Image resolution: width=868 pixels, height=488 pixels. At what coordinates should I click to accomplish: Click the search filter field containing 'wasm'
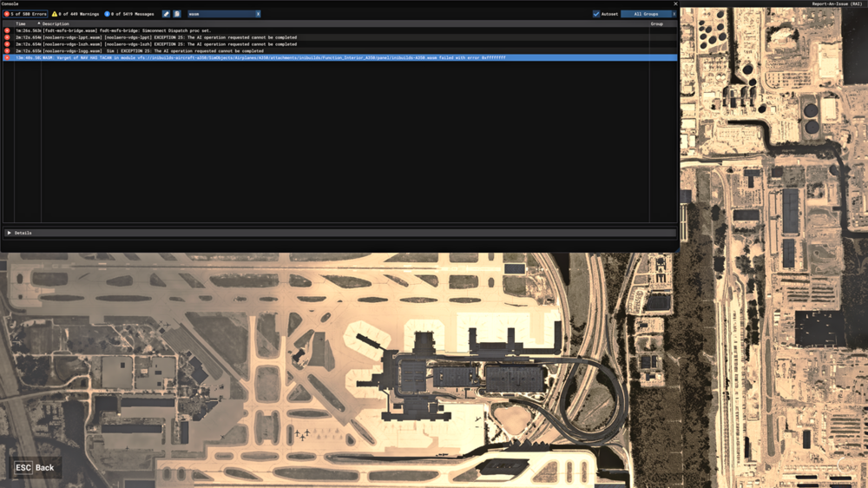pos(220,14)
